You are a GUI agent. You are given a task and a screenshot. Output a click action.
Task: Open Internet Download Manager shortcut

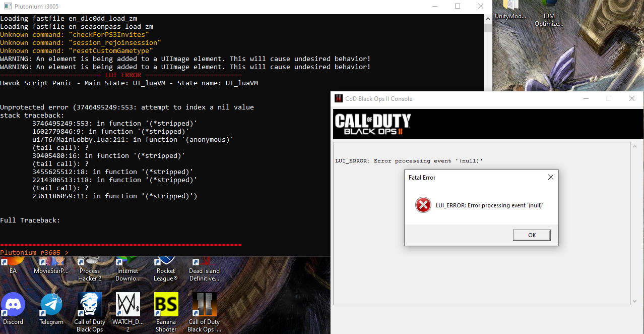(128, 269)
